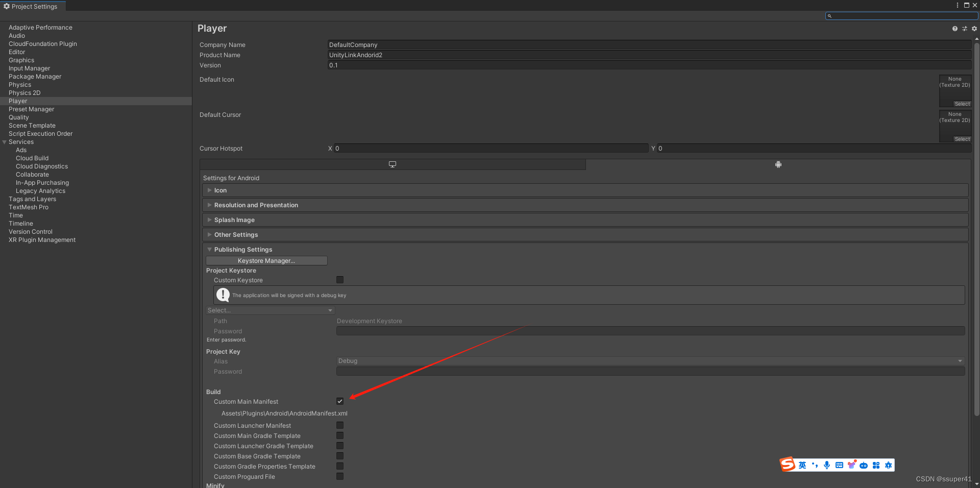Image resolution: width=980 pixels, height=488 pixels.
Task: Expand the Icon section
Action: (585, 190)
